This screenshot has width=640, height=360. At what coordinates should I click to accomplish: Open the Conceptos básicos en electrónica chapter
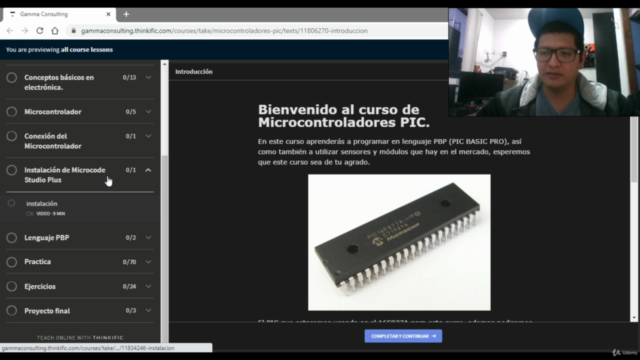[59, 82]
